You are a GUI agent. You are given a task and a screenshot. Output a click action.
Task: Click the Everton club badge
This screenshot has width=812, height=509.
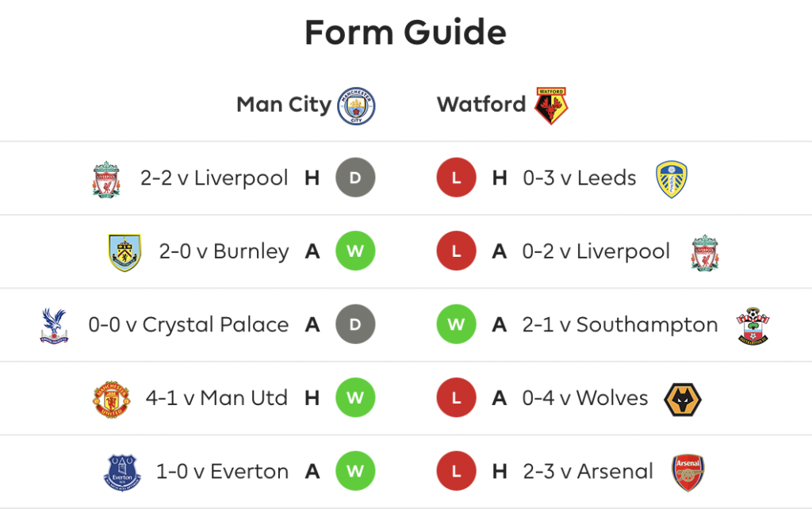[122, 473]
